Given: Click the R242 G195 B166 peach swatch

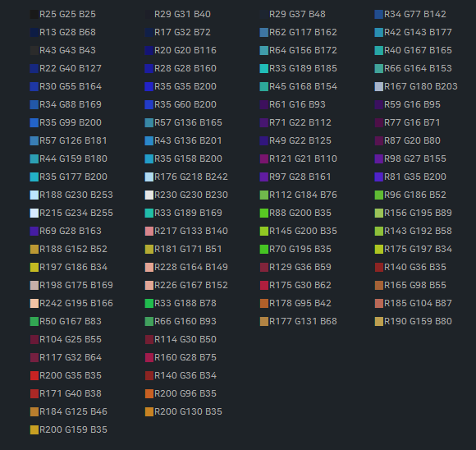Looking at the screenshot, I should tap(34, 304).
